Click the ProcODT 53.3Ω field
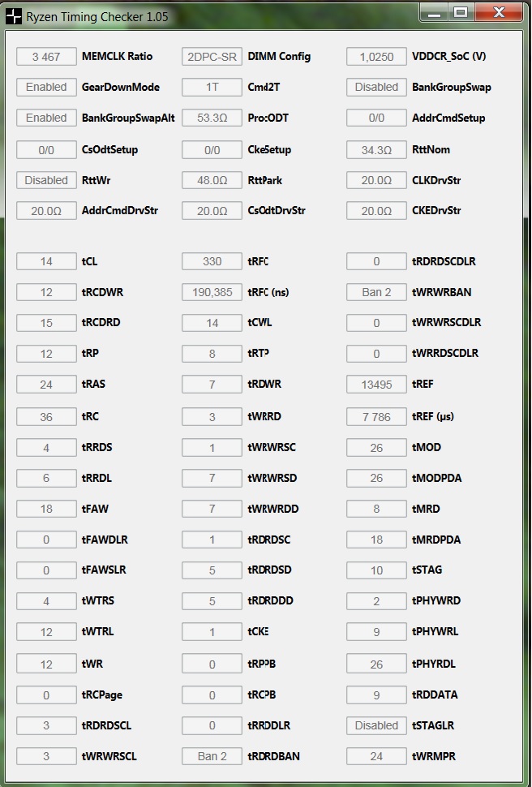The height and width of the screenshot is (787, 532). click(x=212, y=118)
